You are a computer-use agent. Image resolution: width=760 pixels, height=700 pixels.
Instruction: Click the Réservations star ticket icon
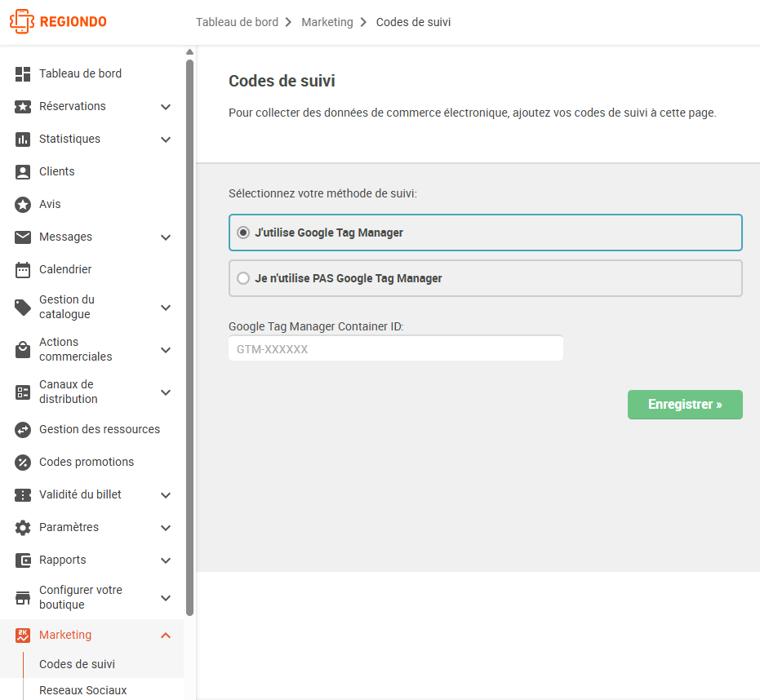(23, 107)
